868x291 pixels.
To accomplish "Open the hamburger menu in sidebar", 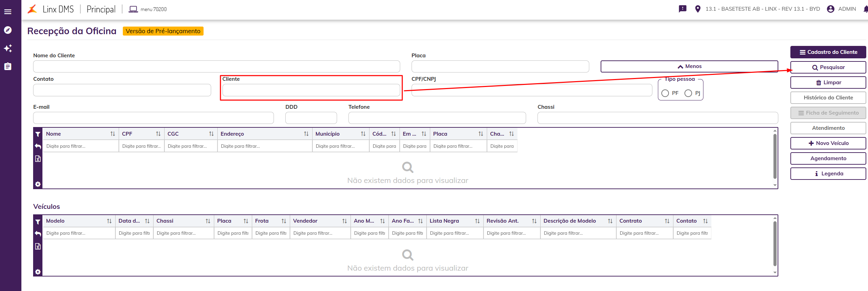I will (x=8, y=12).
